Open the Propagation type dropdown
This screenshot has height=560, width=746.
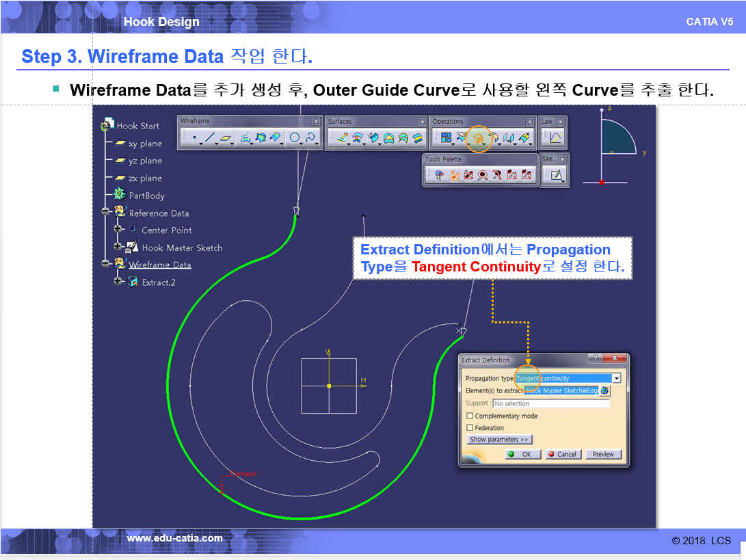tap(616, 378)
